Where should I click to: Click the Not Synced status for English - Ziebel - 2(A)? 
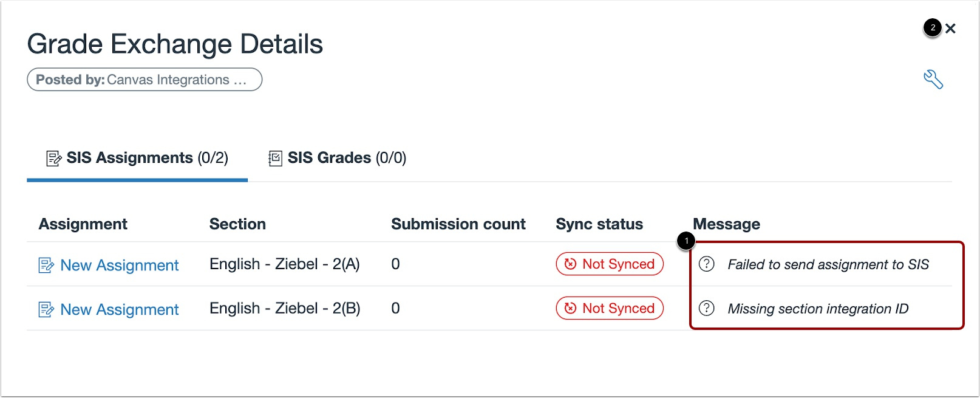point(609,264)
